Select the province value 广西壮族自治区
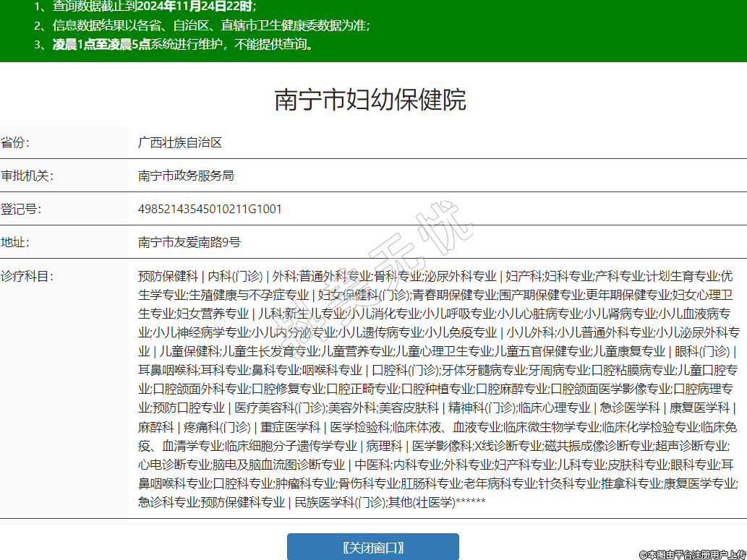The width and height of the screenshot is (747, 560). tap(180, 142)
